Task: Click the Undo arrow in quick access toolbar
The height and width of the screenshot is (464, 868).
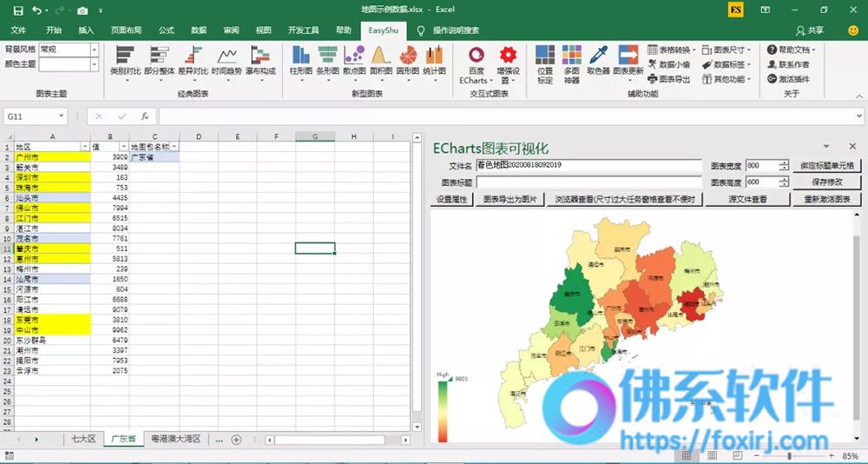Action: pos(36,10)
